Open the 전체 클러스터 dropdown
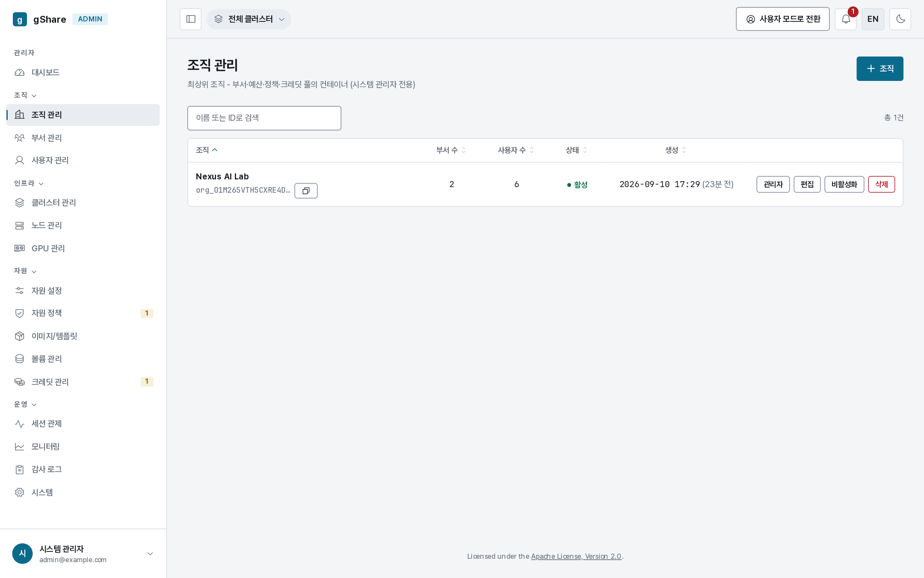This screenshot has width=924, height=578. pos(249,19)
